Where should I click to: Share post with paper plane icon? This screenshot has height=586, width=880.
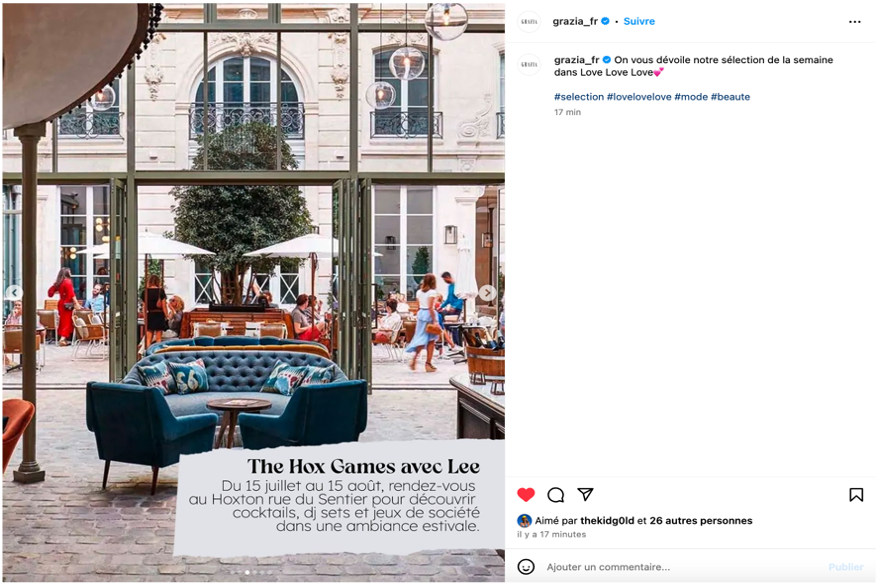click(x=585, y=494)
